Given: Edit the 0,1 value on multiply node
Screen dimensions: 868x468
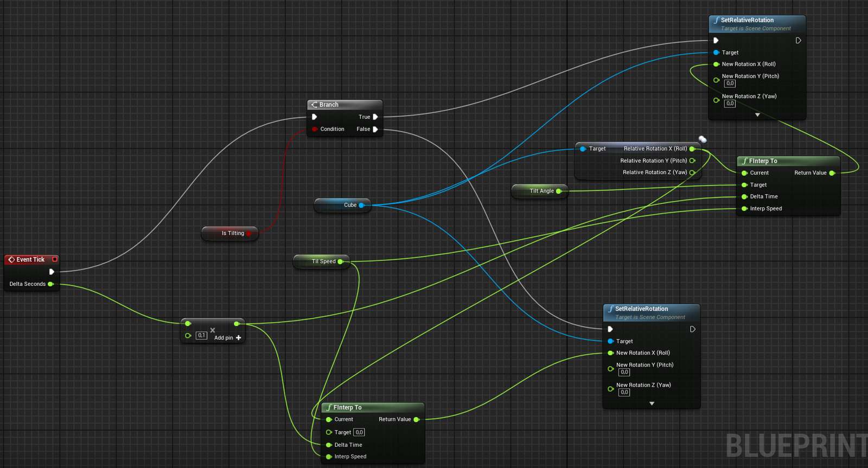Looking at the screenshot, I should [x=201, y=336].
